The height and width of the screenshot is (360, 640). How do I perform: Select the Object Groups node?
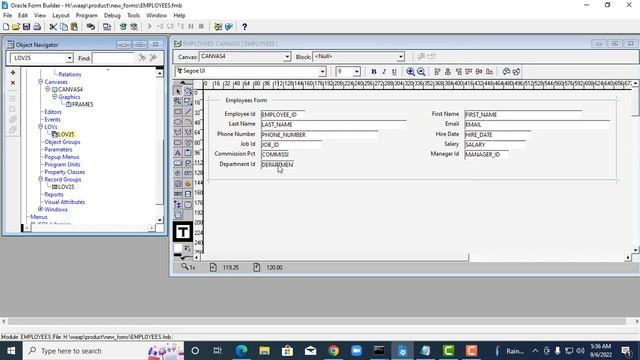(62, 142)
